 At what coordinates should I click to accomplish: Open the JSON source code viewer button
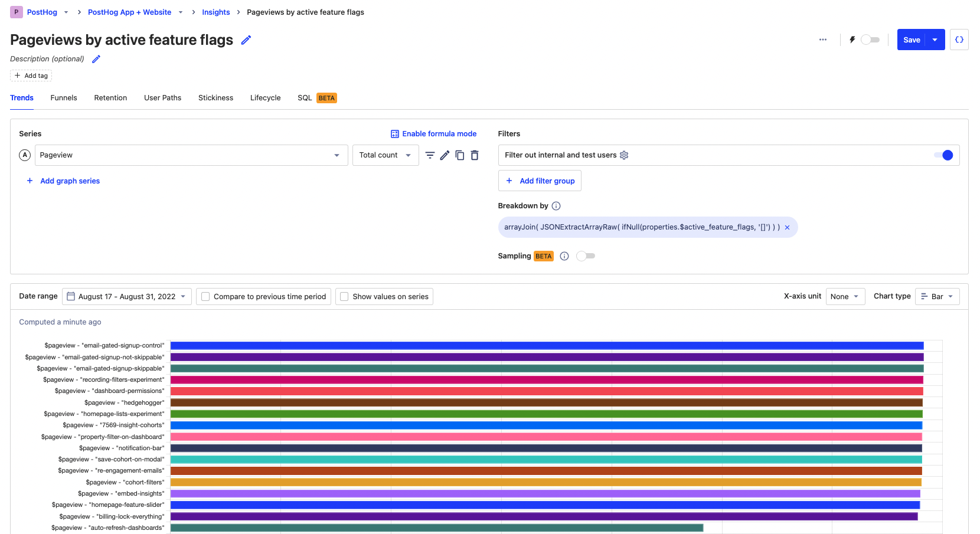click(x=959, y=40)
